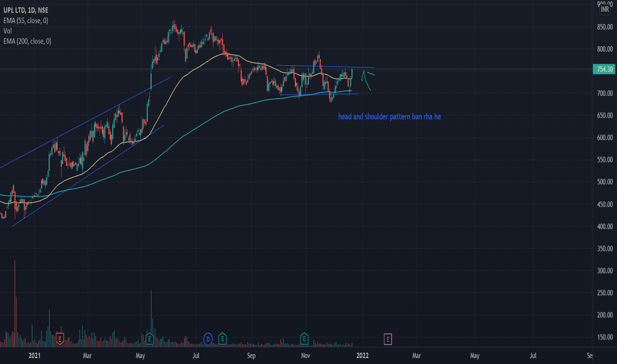Click the 300.00 price axis label

tap(605, 271)
